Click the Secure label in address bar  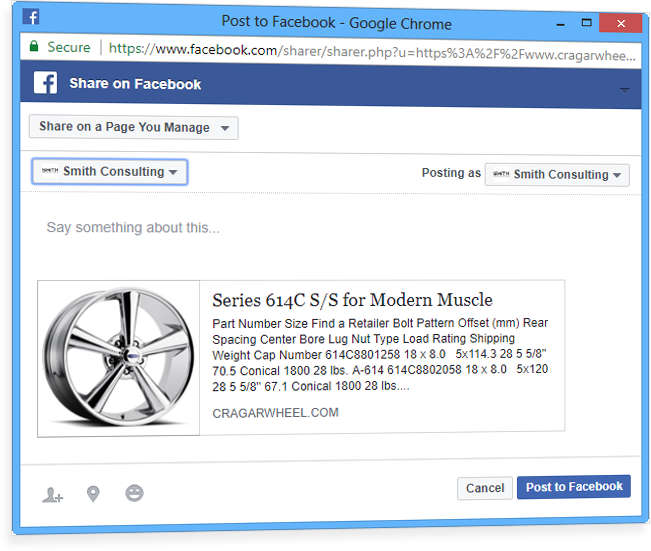tap(69, 47)
